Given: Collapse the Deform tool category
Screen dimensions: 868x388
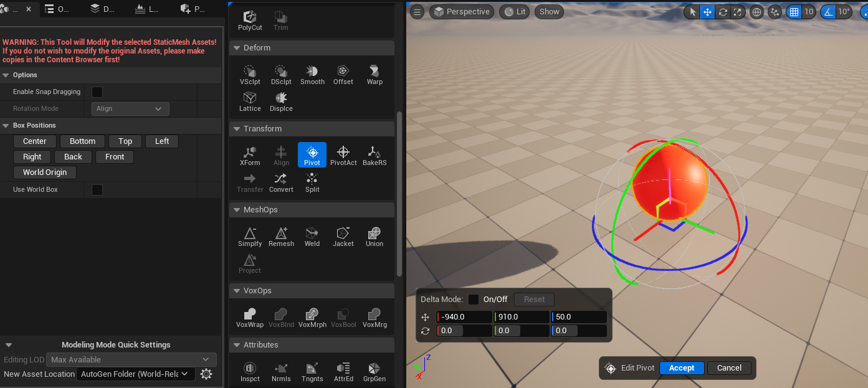Looking at the screenshot, I should coord(237,48).
